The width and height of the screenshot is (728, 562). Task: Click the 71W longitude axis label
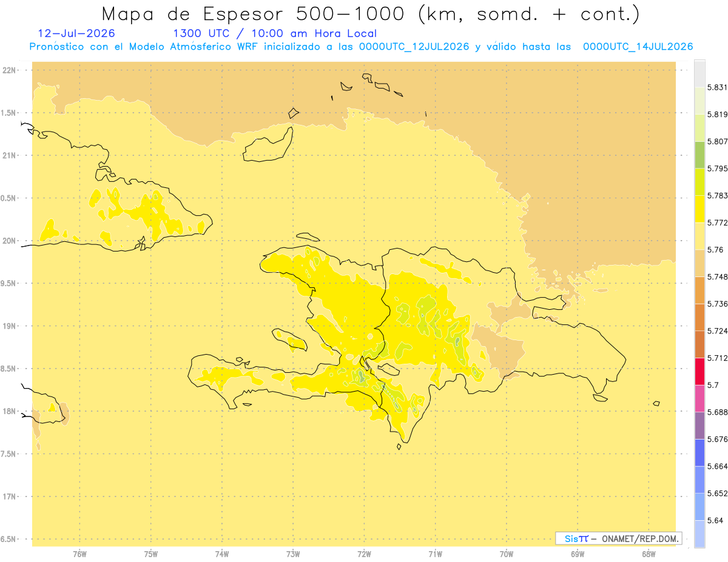click(x=435, y=554)
